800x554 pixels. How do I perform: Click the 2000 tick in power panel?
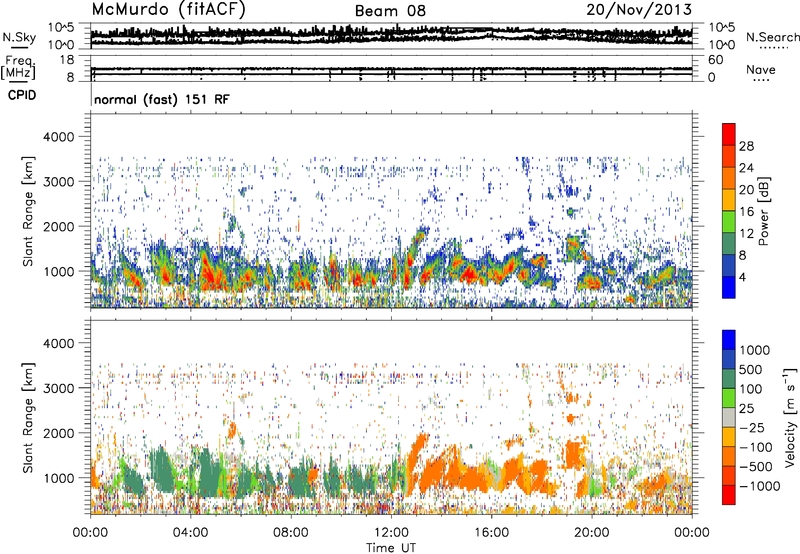[58, 226]
